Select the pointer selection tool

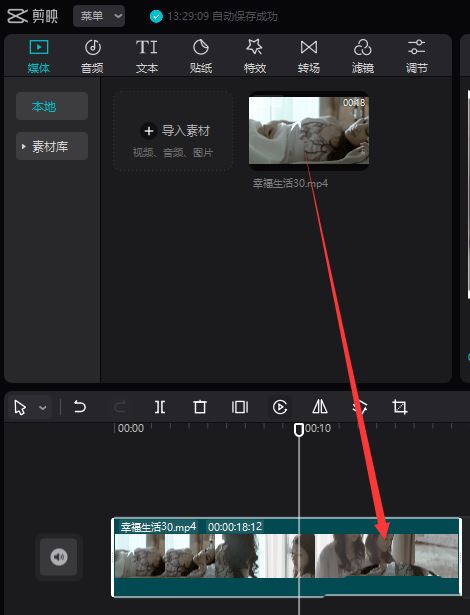(20, 408)
